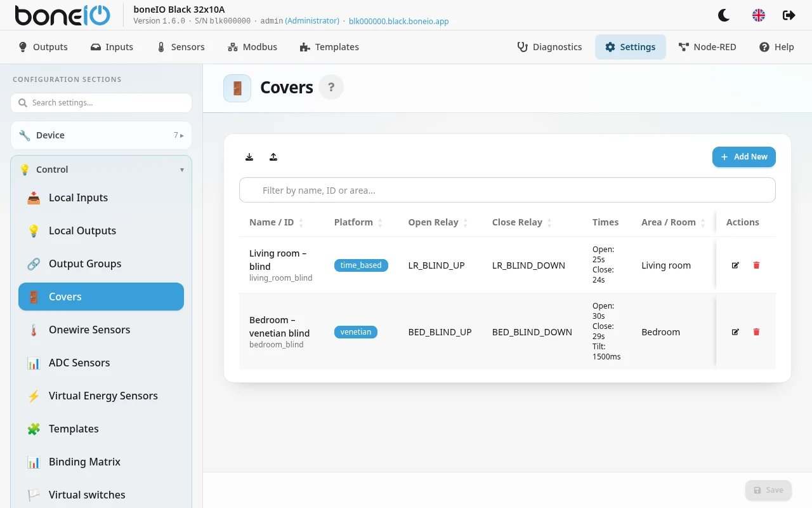Open ADC Sensors section
Viewport: 812px width, 508px height.
pyautogui.click(x=101, y=363)
